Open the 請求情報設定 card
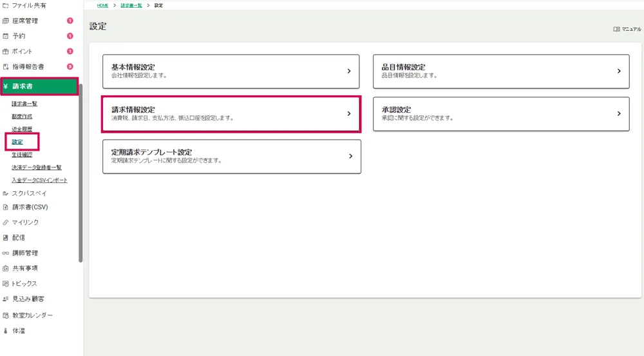Viewport: 644px width, 356px height. click(x=231, y=114)
